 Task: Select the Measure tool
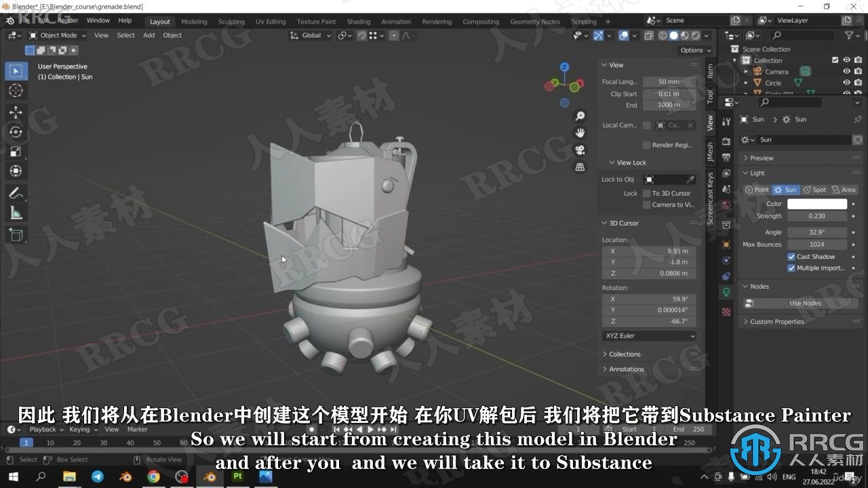[x=16, y=213]
